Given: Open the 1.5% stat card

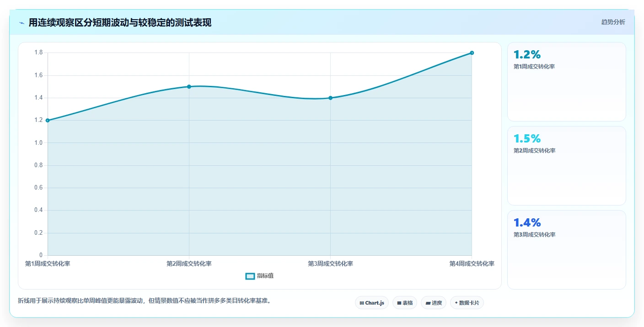Looking at the screenshot, I should click(567, 166).
